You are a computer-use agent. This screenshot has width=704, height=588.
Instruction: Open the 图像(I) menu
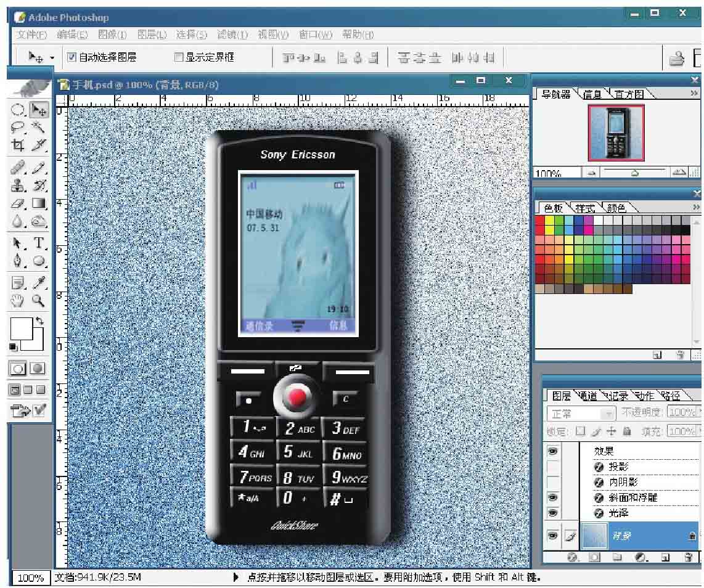[112, 35]
